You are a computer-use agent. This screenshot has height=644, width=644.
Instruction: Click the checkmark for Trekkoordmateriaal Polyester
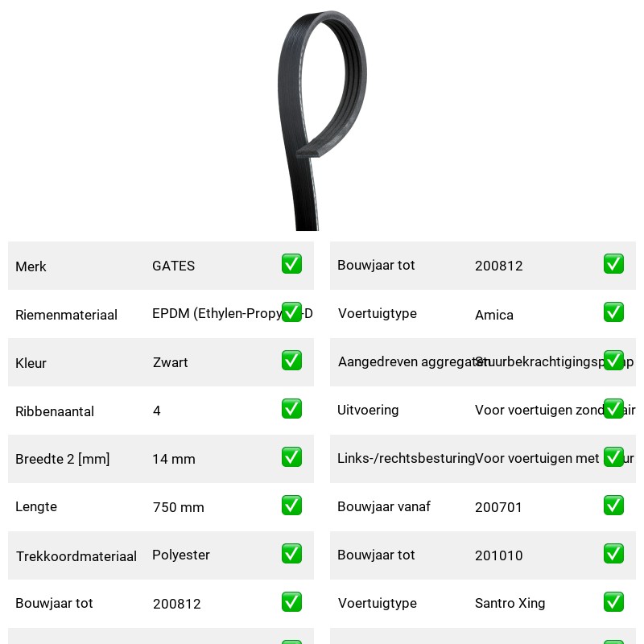(x=291, y=554)
